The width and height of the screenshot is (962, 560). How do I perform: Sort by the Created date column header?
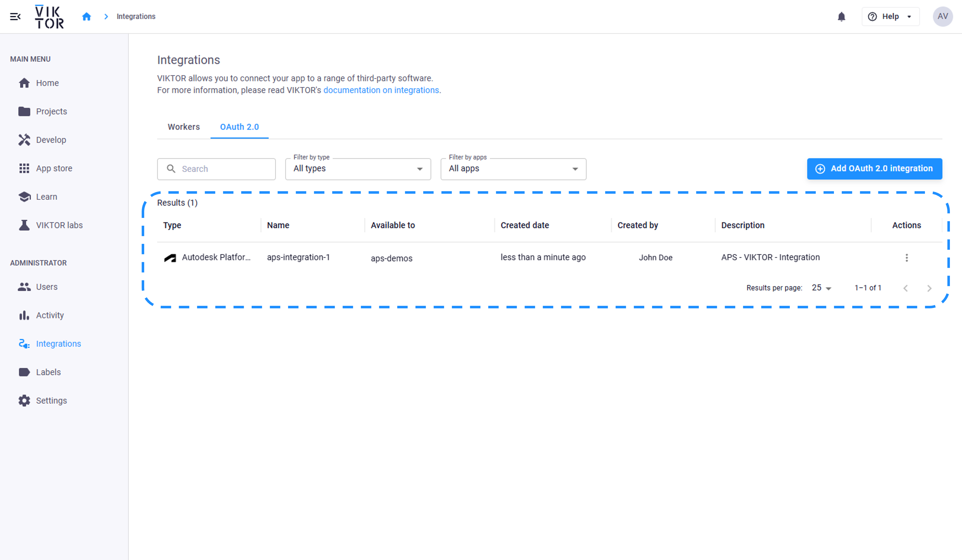(x=525, y=225)
